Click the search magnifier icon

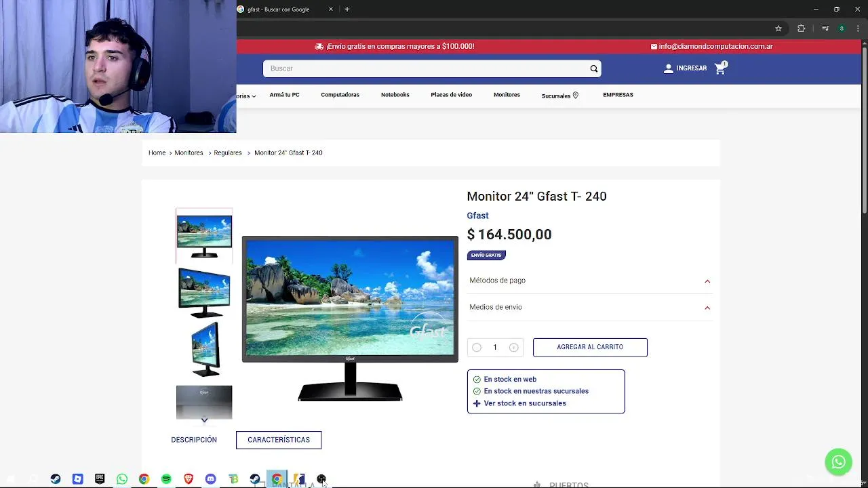593,68
